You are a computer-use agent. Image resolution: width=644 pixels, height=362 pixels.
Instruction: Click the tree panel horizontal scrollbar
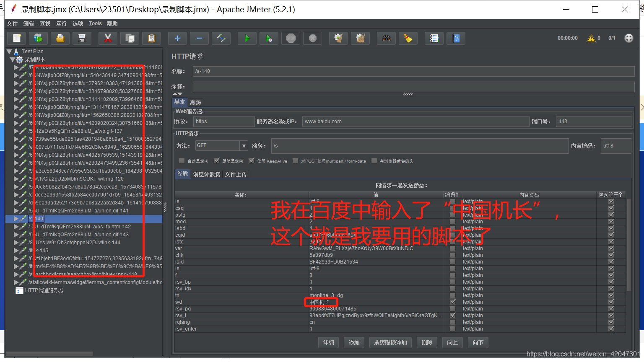[49, 354]
